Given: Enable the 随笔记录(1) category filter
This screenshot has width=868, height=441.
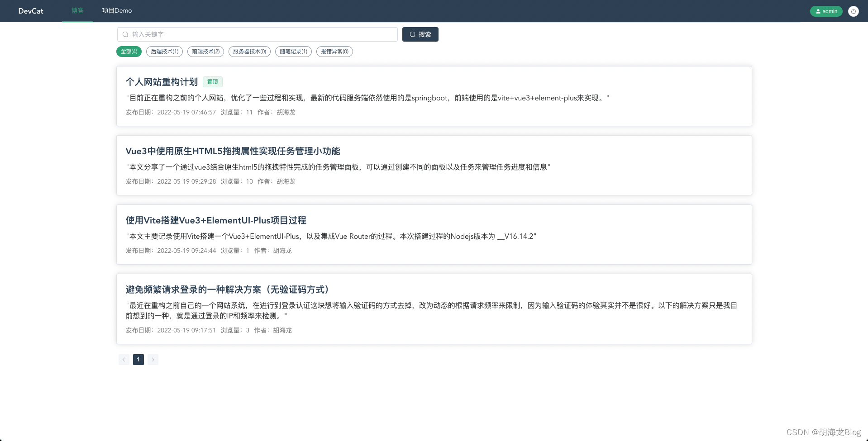Looking at the screenshot, I should [x=293, y=52].
